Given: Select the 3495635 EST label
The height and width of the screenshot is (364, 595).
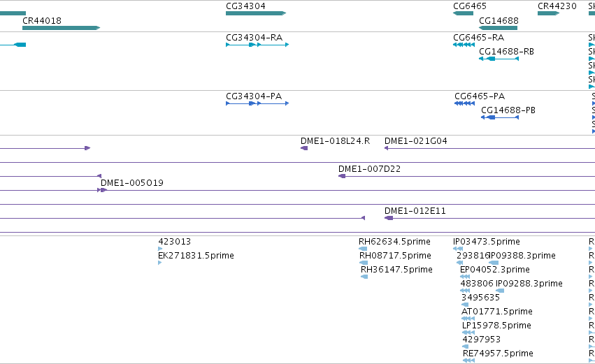Looking at the screenshot, I should (480, 298).
